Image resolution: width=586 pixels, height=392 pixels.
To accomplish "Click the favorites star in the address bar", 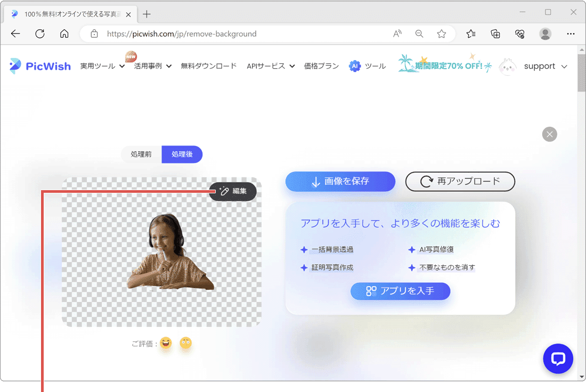I will pos(441,34).
